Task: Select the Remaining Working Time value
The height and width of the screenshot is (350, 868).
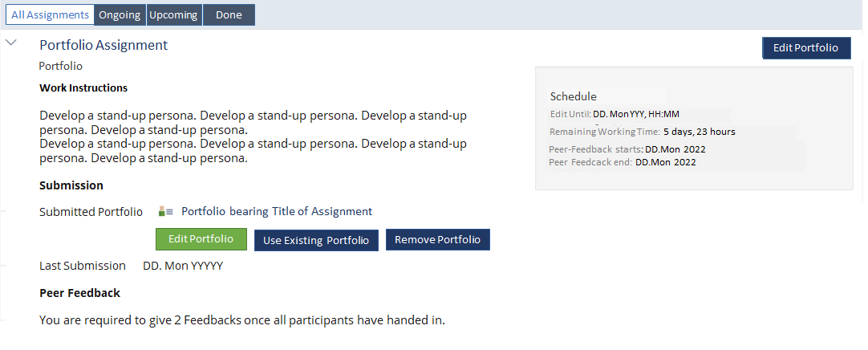Action: 700,132
